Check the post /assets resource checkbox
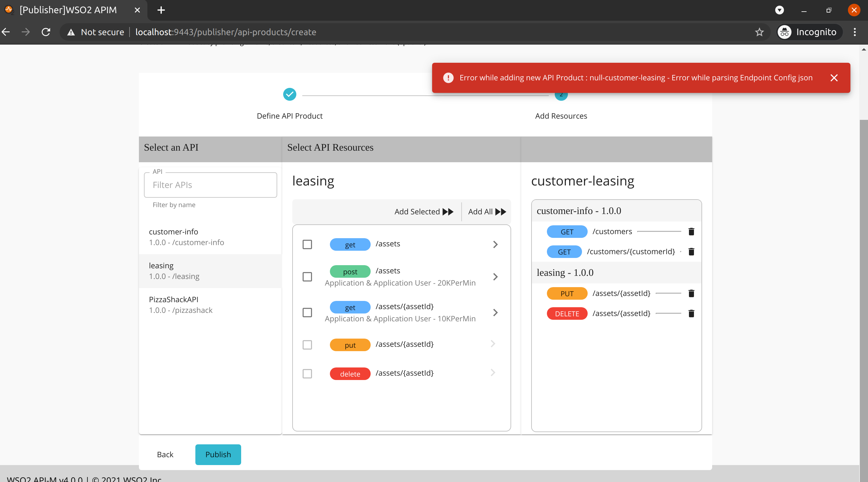Image resolution: width=868 pixels, height=482 pixels. click(307, 276)
